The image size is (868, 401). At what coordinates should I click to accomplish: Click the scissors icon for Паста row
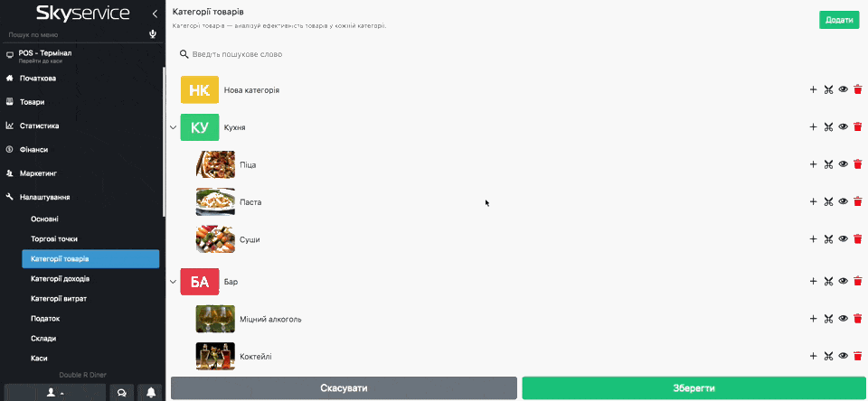[x=828, y=201]
